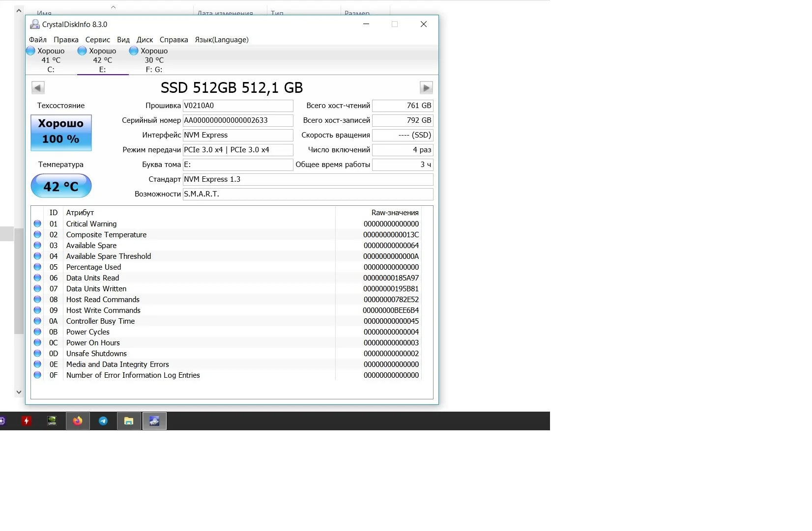Click the rotation speed field ---- (SSD)
Viewport: 812px width, 531px height.
point(403,135)
